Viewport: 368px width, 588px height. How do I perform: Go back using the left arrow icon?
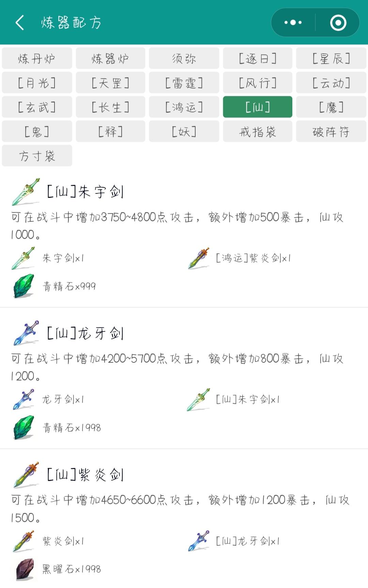(20, 23)
